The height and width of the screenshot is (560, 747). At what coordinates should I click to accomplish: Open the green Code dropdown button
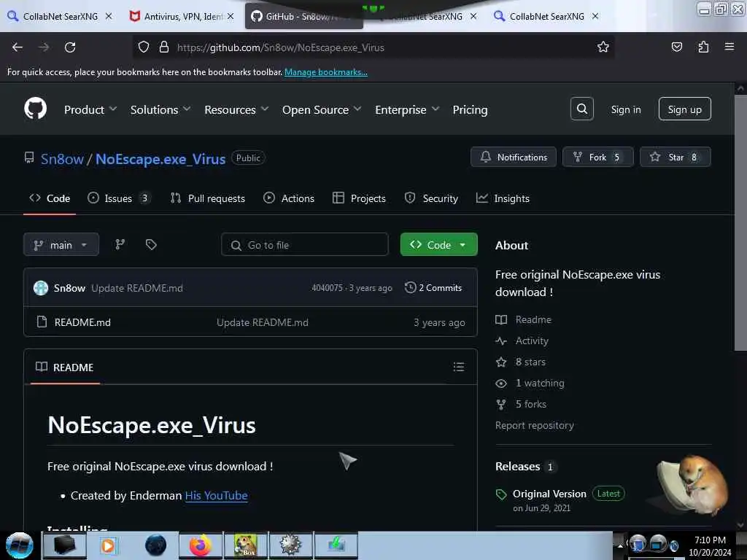click(438, 245)
